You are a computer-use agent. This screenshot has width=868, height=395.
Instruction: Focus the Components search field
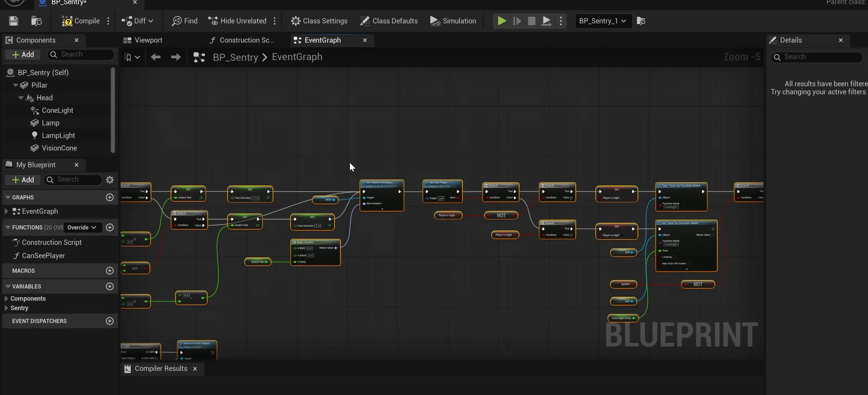pyautogui.click(x=80, y=55)
